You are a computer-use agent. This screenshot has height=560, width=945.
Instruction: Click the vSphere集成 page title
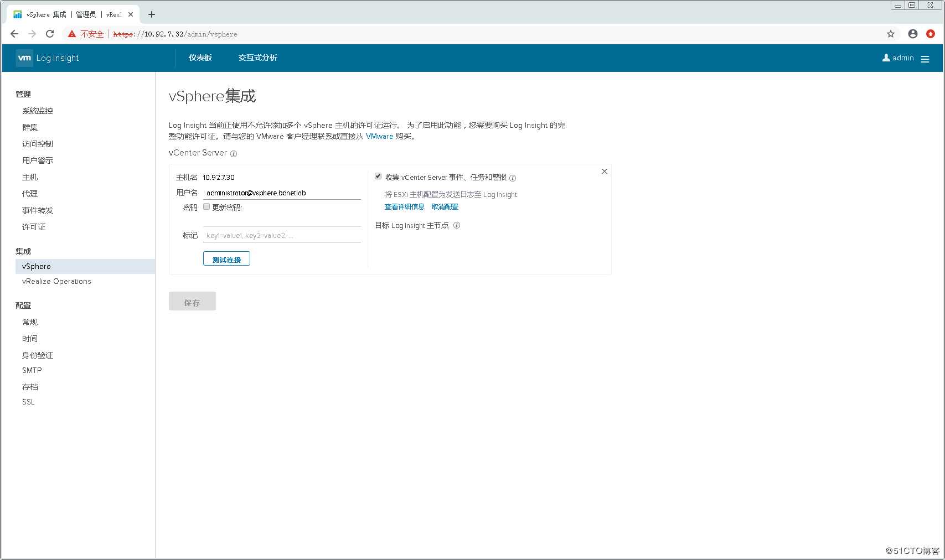click(x=213, y=96)
